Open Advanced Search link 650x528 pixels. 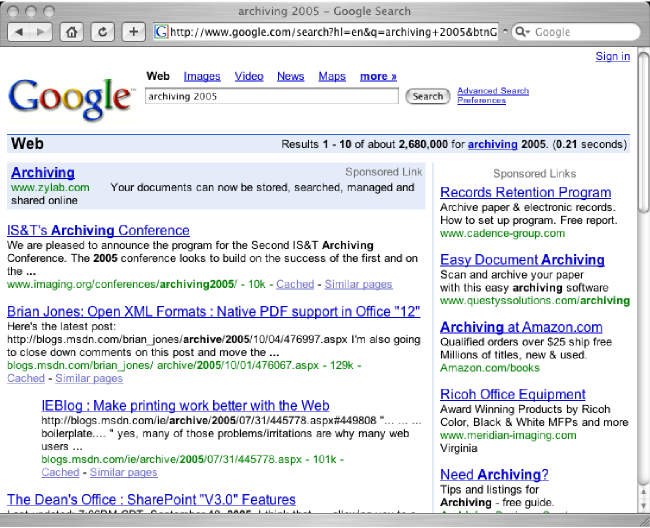point(493,91)
